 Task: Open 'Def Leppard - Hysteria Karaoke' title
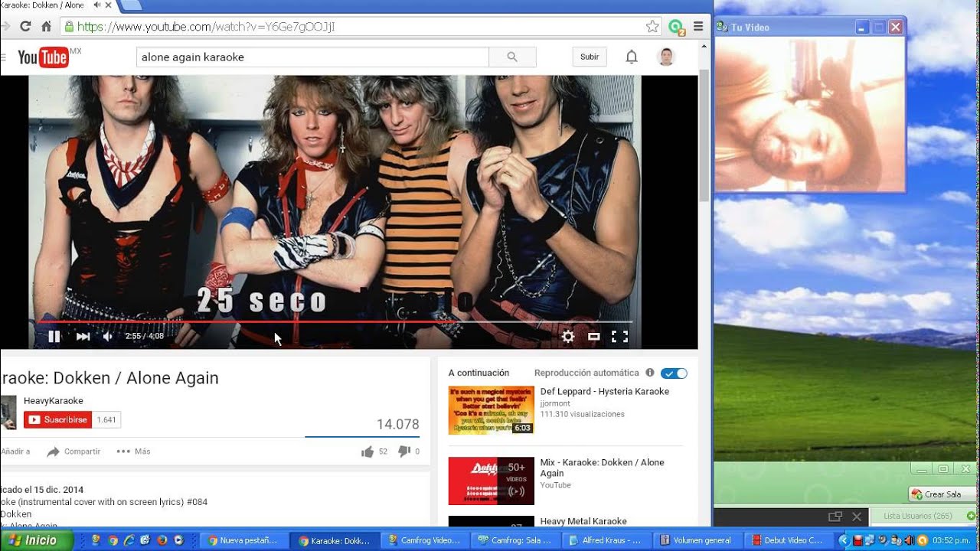[x=605, y=391]
